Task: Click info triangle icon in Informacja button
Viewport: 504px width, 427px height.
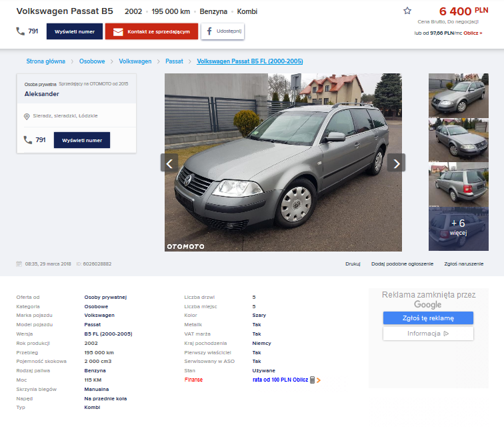Action: [446, 334]
